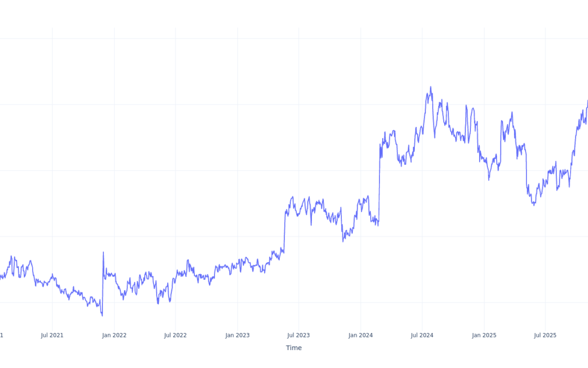Click the dip just before Jan 2024
The image size is (588, 368).
coord(343,241)
